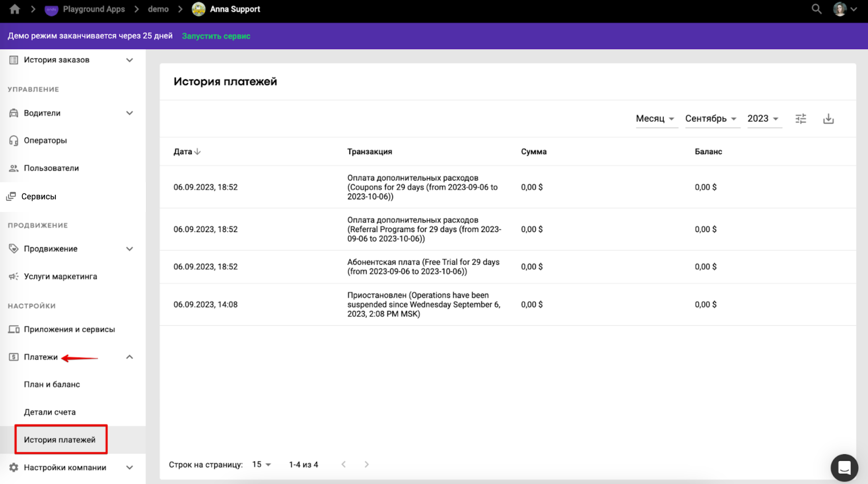This screenshot has height=484, width=868.
Task: Expand История заказов menu
Action: [x=129, y=60]
